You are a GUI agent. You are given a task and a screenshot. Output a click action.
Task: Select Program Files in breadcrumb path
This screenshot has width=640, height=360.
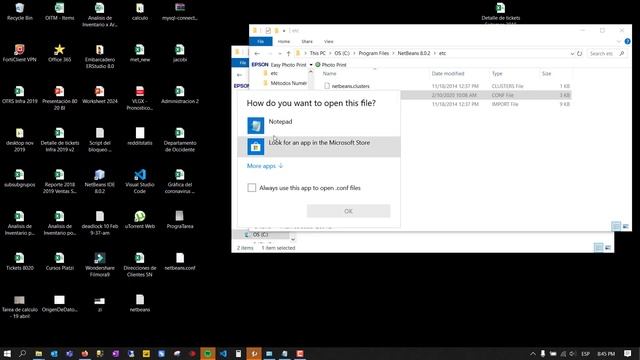(x=373, y=53)
